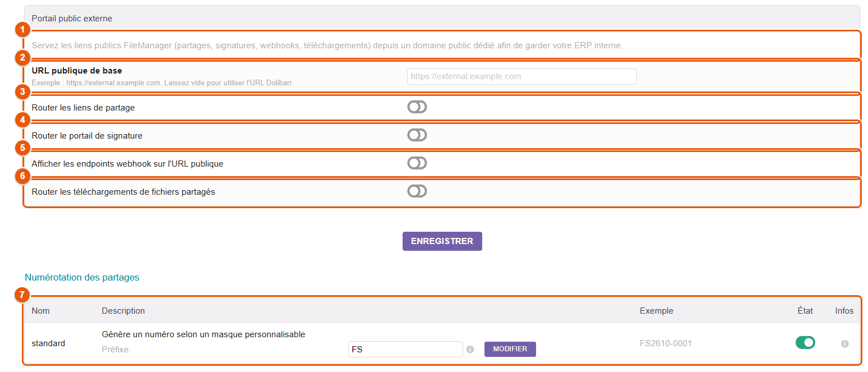Click the Afficher les endpoints webhook sur l'URL publique label
This screenshot has height=372, width=868.
128,164
